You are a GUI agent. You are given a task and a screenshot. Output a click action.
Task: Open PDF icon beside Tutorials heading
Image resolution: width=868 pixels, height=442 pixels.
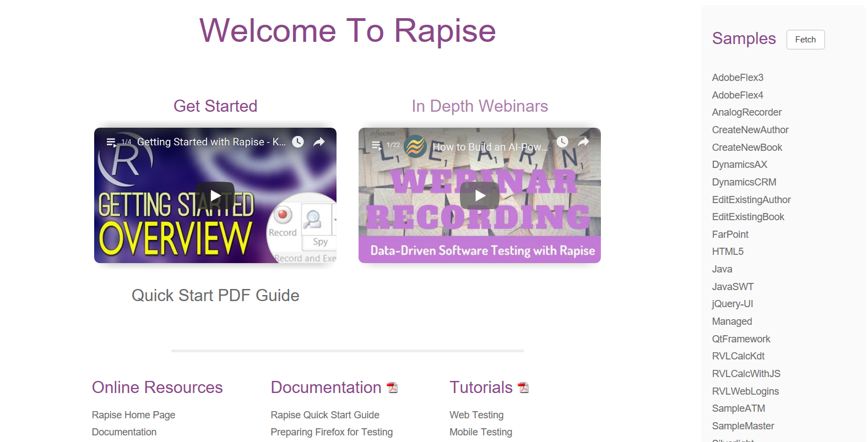[x=523, y=388]
